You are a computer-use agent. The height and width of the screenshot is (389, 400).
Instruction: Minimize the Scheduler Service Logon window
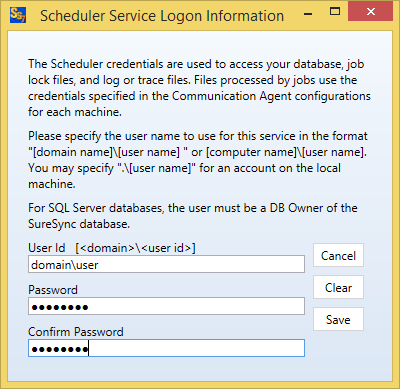tap(308, 14)
